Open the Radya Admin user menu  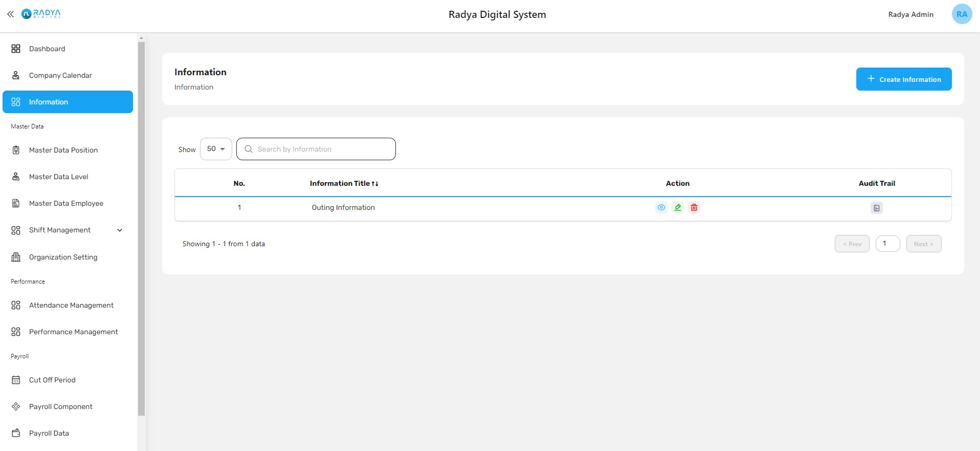click(910, 14)
